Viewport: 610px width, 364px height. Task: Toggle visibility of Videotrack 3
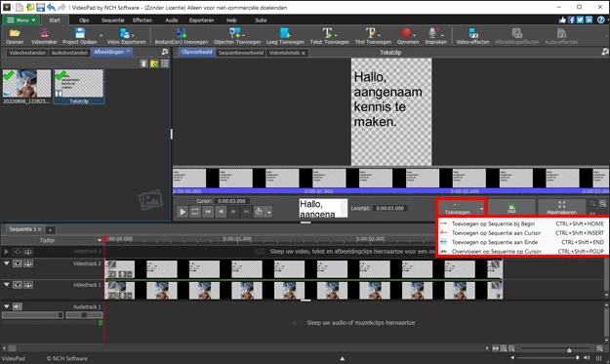point(18,252)
